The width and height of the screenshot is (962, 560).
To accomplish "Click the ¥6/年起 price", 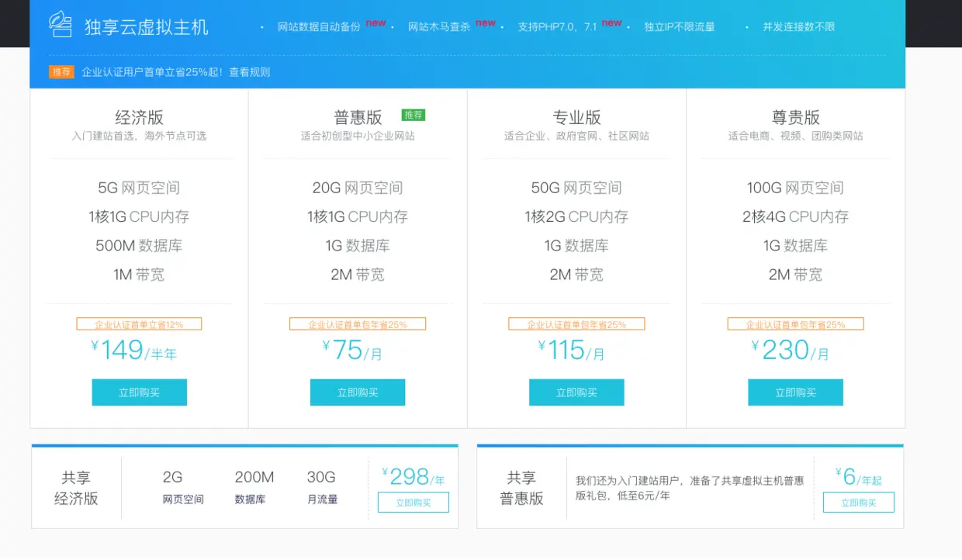I will 859,476.
